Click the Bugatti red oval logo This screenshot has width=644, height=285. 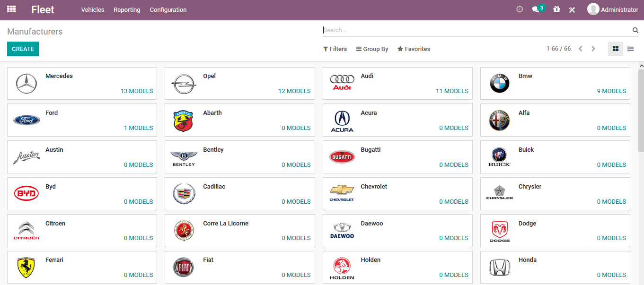(x=342, y=157)
